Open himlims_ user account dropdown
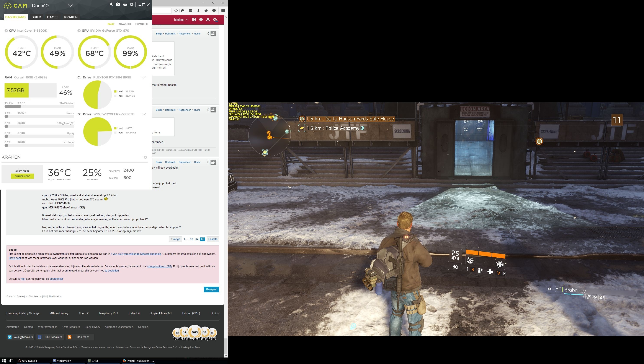 pyautogui.click(x=181, y=20)
